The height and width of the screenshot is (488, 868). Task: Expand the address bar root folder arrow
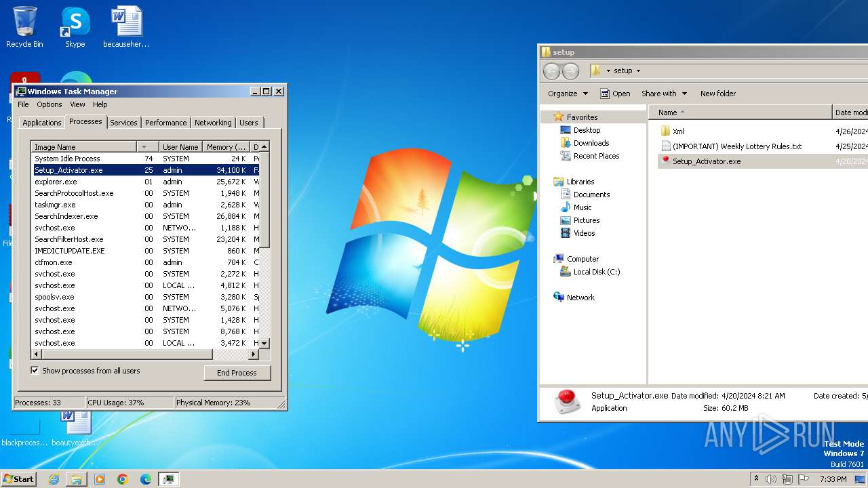[608, 70]
